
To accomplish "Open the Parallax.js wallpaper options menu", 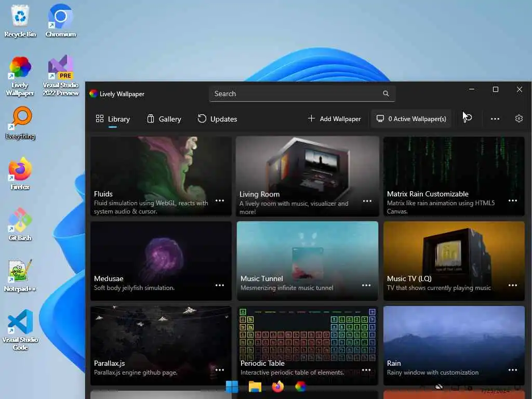I will click(220, 370).
